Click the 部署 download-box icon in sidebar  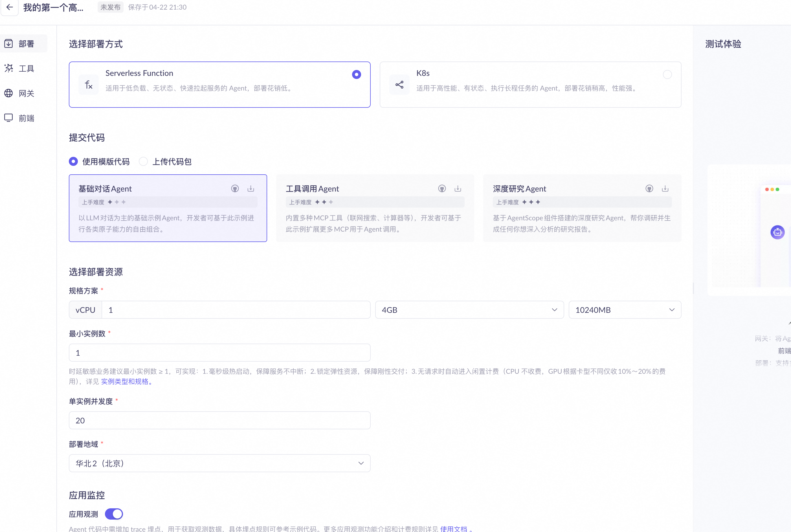click(x=8, y=43)
